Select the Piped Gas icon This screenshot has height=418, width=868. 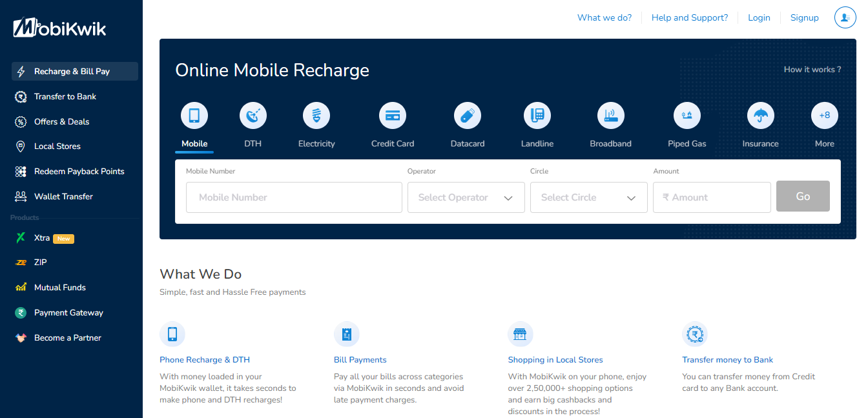[x=687, y=116]
